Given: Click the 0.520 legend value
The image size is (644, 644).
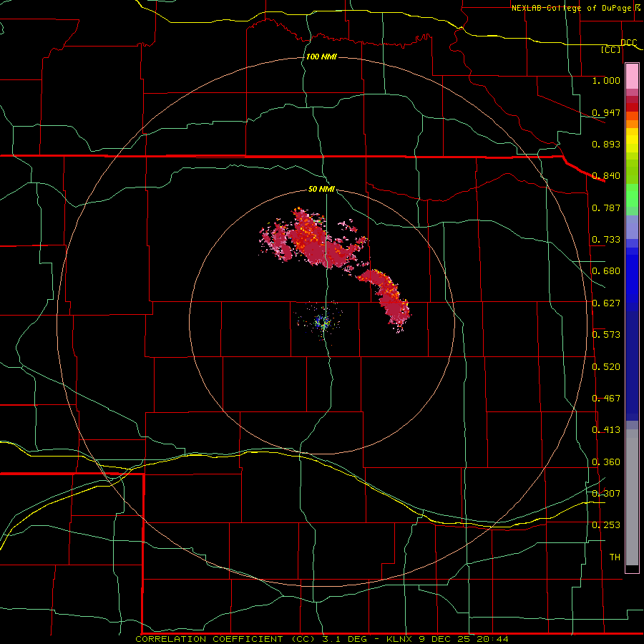Looking at the screenshot, I should [606, 367].
